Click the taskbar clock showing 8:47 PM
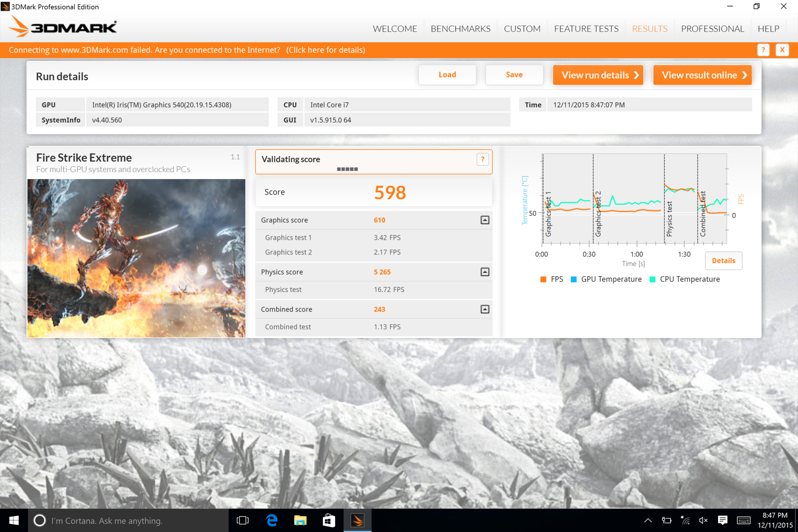 click(775, 520)
